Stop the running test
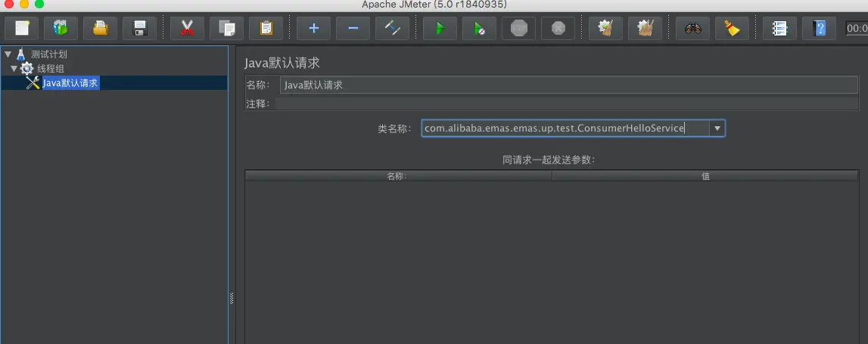The image size is (868, 344). (x=518, y=28)
